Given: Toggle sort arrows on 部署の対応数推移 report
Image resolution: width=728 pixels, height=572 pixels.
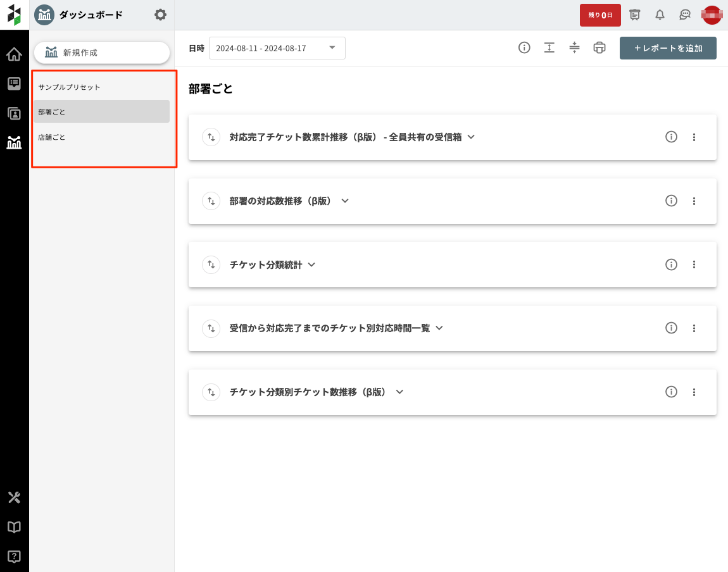Looking at the screenshot, I should (x=210, y=201).
